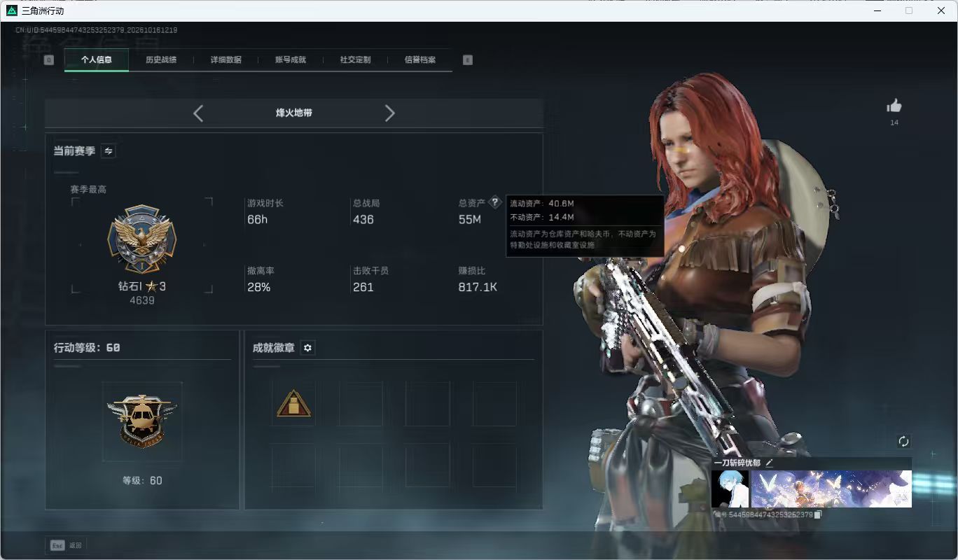This screenshot has width=958, height=560.
Task: Click the 撤离率 value 28%
Action: tap(259, 287)
